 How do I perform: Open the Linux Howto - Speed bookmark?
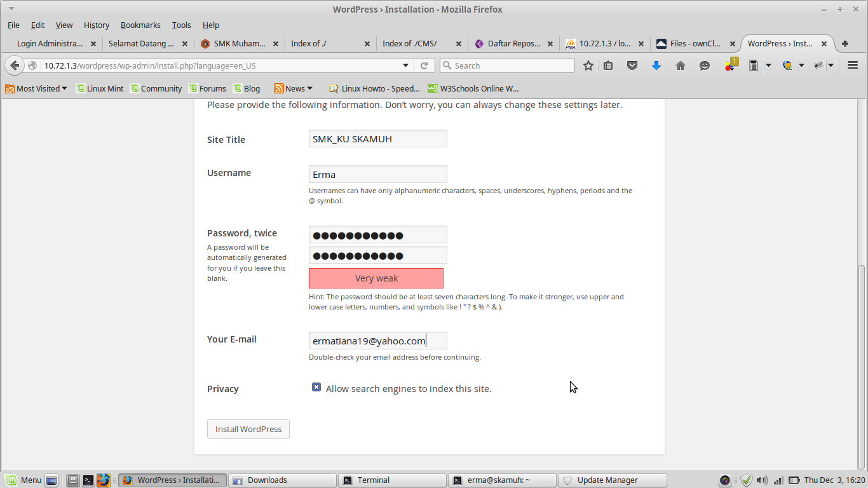374,88
